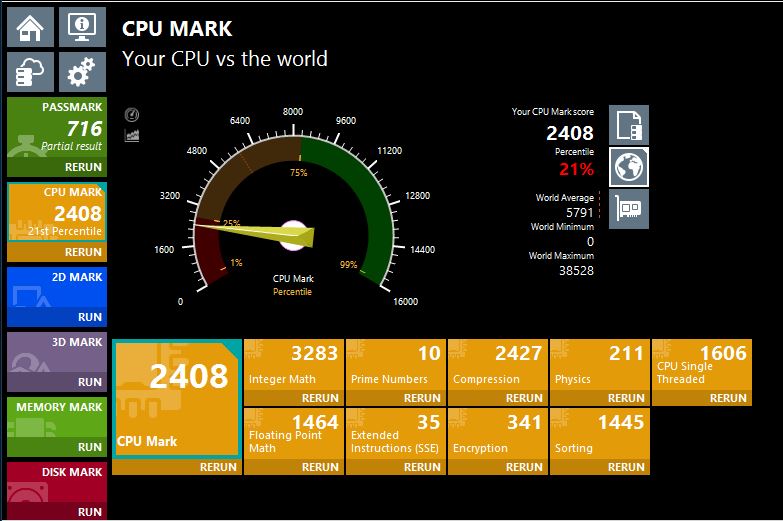Click the hardware card comparison icon
783x521 pixels.
coord(629,208)
